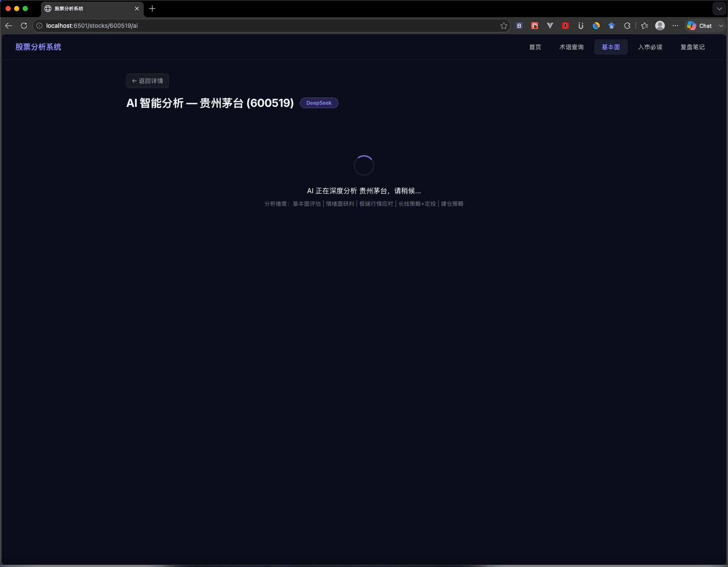Open 复盘笔记 navigation item
Viewport: 728px width, 567px height.
[692, 47]
